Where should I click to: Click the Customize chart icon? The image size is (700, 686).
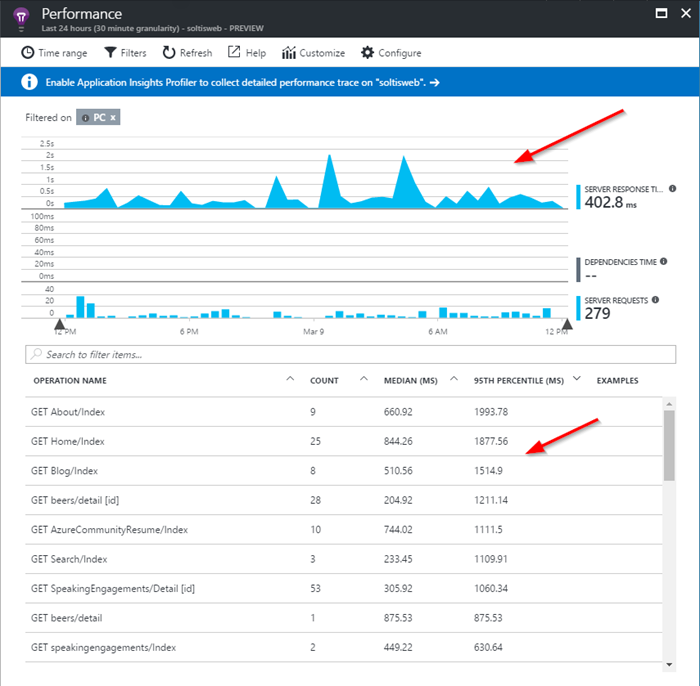click(288, 53)
